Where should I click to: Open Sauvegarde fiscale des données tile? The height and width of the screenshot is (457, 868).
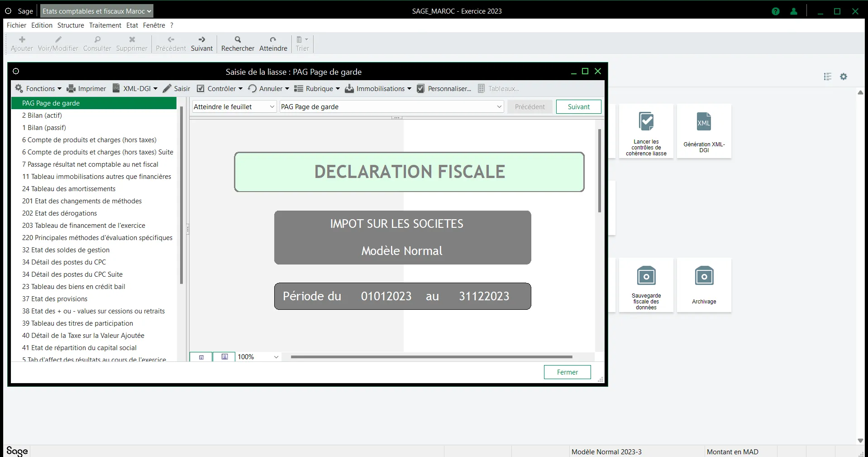coord(646,285)
